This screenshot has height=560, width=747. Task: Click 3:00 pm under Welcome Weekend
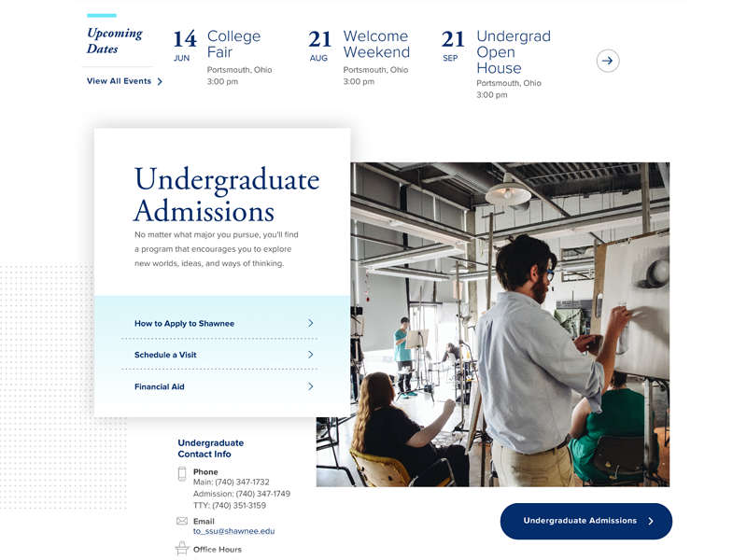click(x=359, y=81)
